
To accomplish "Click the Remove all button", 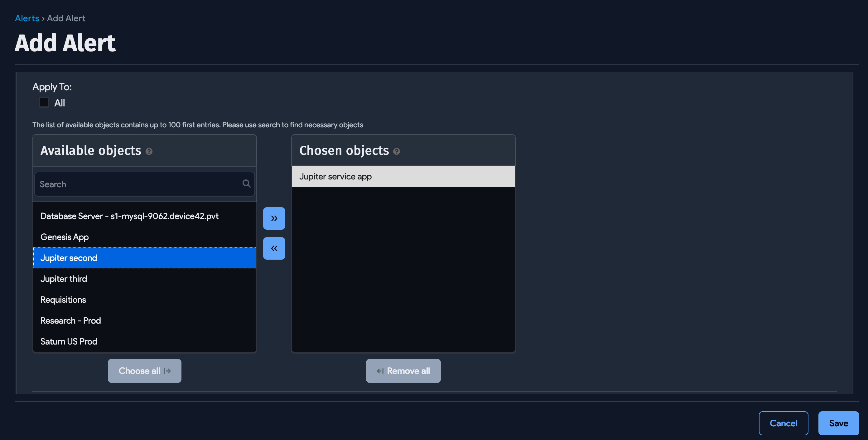I will click(x=403, y=370).
